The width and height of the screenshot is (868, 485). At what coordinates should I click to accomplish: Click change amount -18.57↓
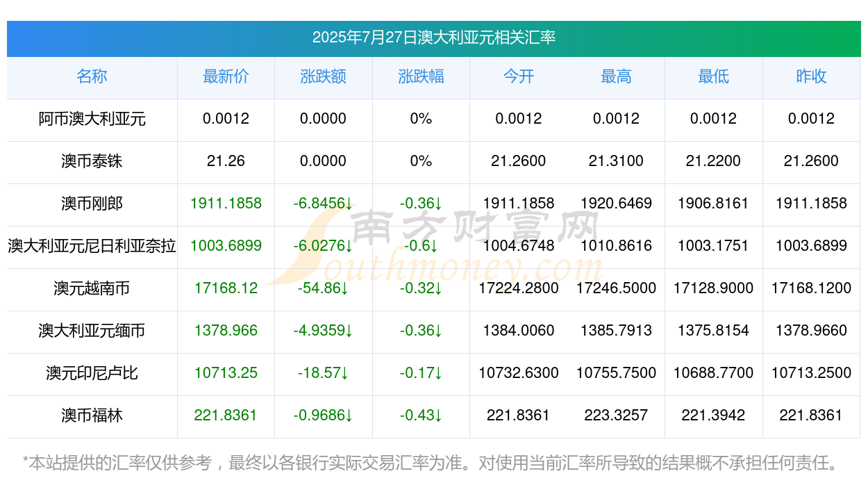point(323,373)
